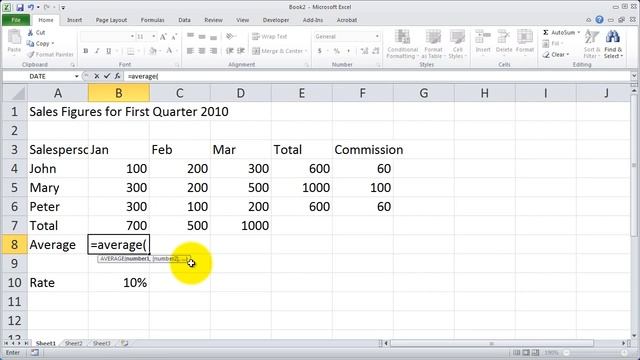Open Find & Select dropdown
Screen dimensions: 640x360
[613, 44]
